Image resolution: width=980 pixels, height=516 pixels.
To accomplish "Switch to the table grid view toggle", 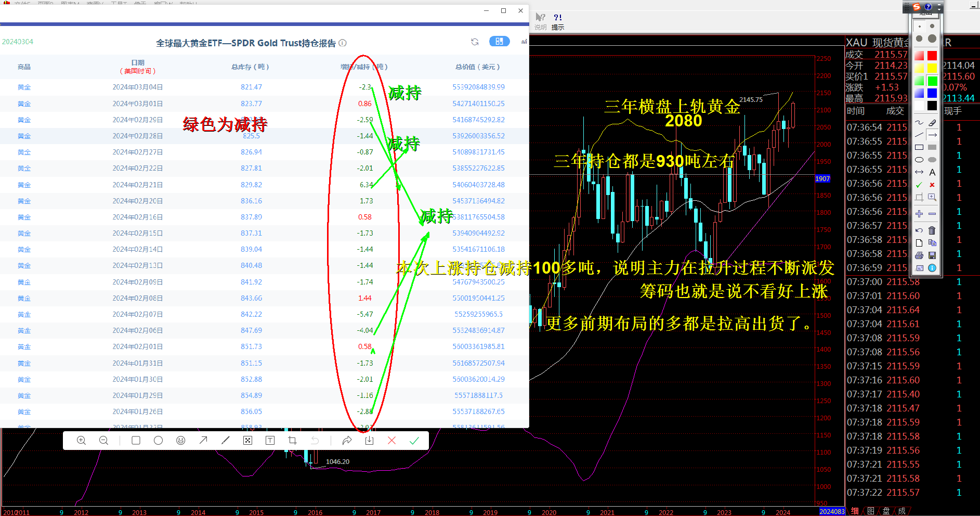I will coord(499,42).
